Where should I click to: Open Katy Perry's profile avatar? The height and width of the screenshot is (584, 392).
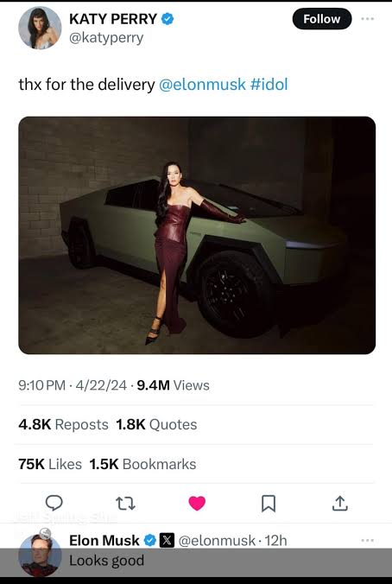click(40, 28)
